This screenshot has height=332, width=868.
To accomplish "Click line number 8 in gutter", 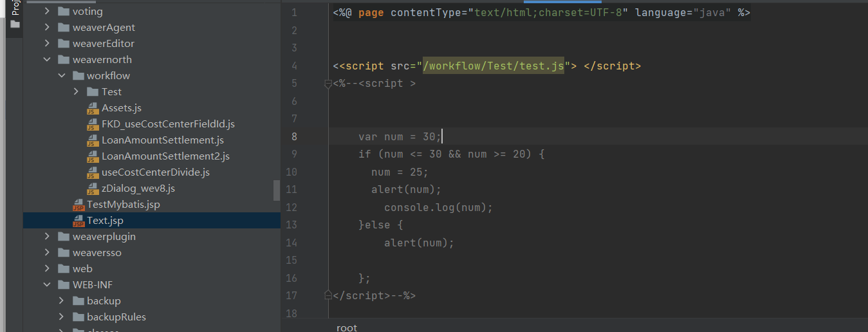I will coord(294,136).
